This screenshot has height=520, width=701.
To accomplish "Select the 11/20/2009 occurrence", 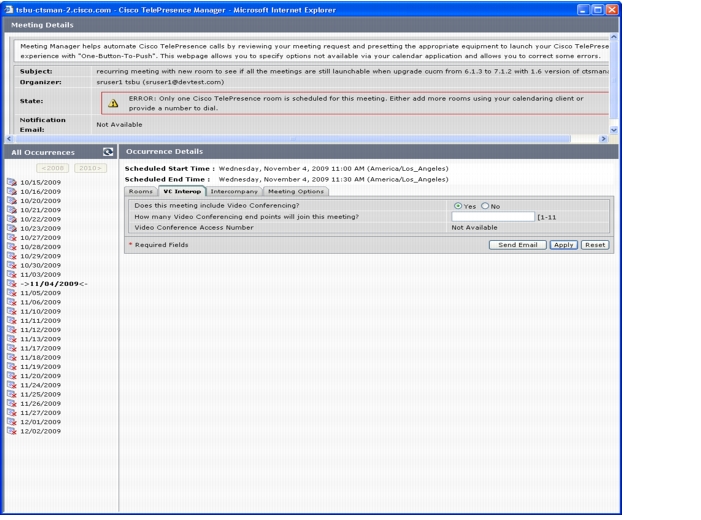I will [40, 376].
